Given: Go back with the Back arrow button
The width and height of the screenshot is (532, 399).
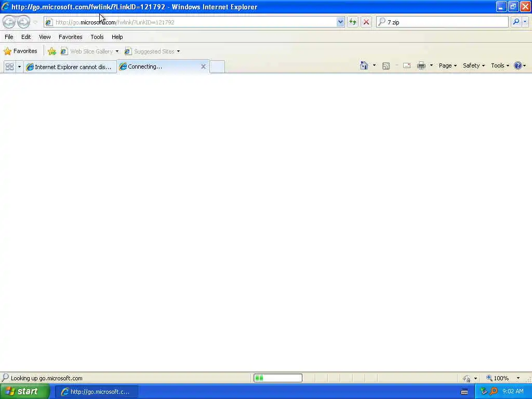Looking at the screenshot, I should 9,22.
